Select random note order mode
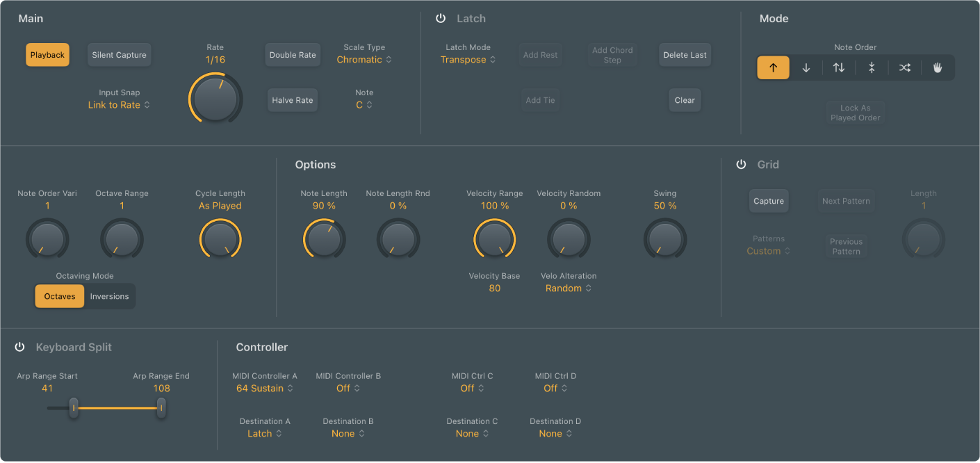Screen dimensions: 980x463 904,67
